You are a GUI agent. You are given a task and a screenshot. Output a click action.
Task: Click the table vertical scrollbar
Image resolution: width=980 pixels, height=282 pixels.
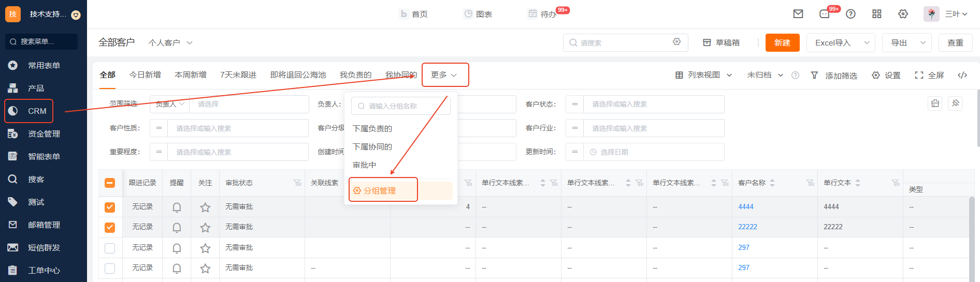pos(971,238)
